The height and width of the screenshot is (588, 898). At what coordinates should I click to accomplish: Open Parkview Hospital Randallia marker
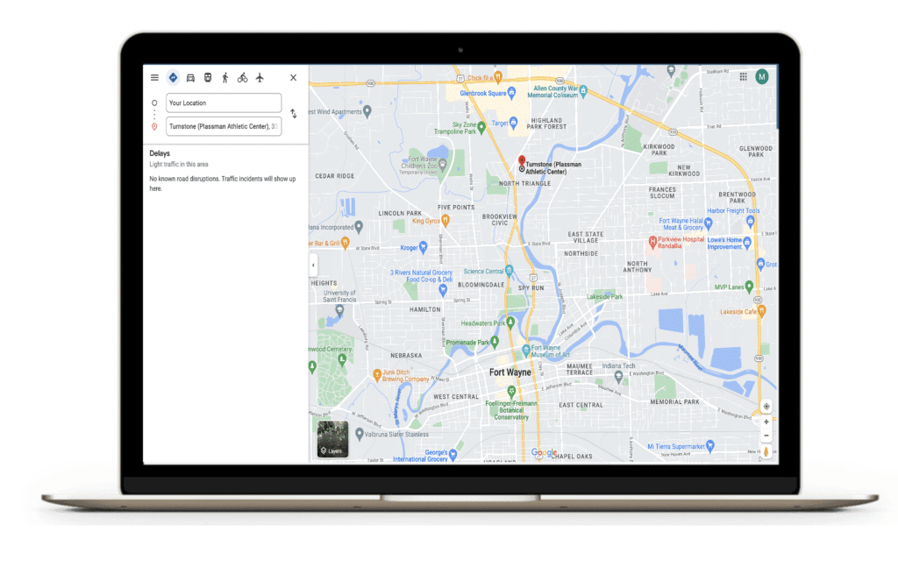652,242
